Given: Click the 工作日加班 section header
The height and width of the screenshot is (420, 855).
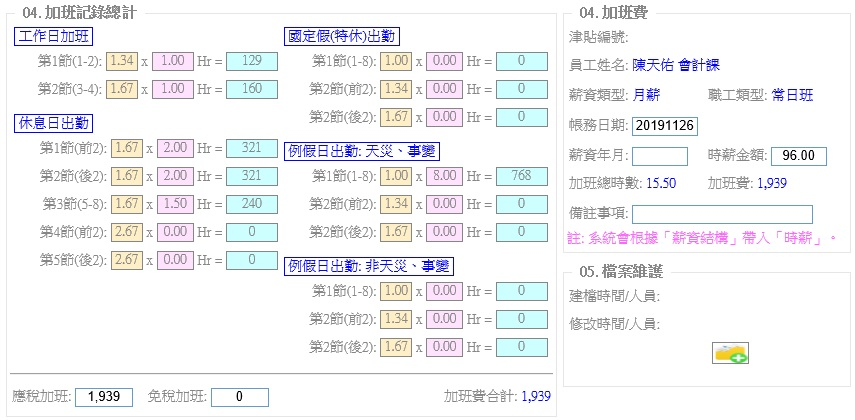Looking at the screenshot, I should [53, 37].
